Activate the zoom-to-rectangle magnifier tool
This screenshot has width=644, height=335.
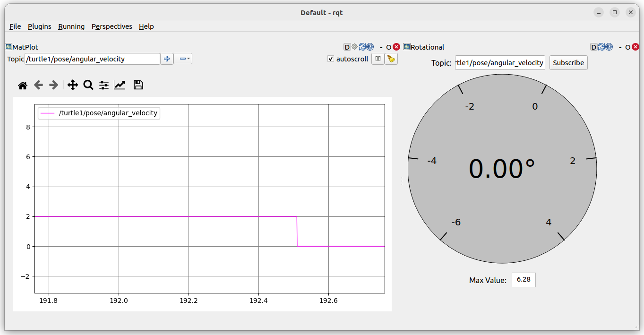[x=88, y=85]
